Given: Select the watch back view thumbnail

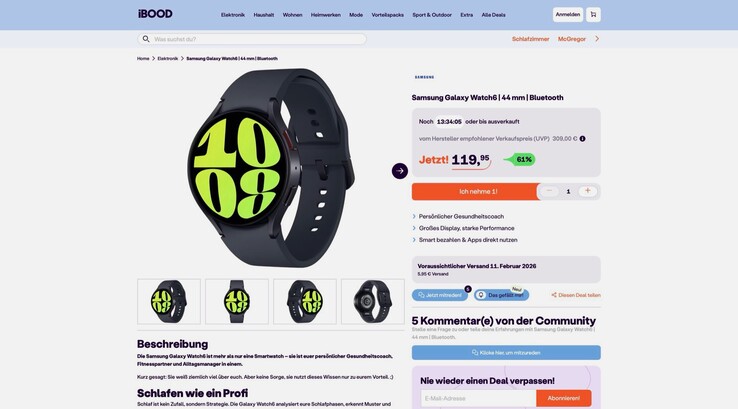Looking at the screenshot, I should point(373,302).
